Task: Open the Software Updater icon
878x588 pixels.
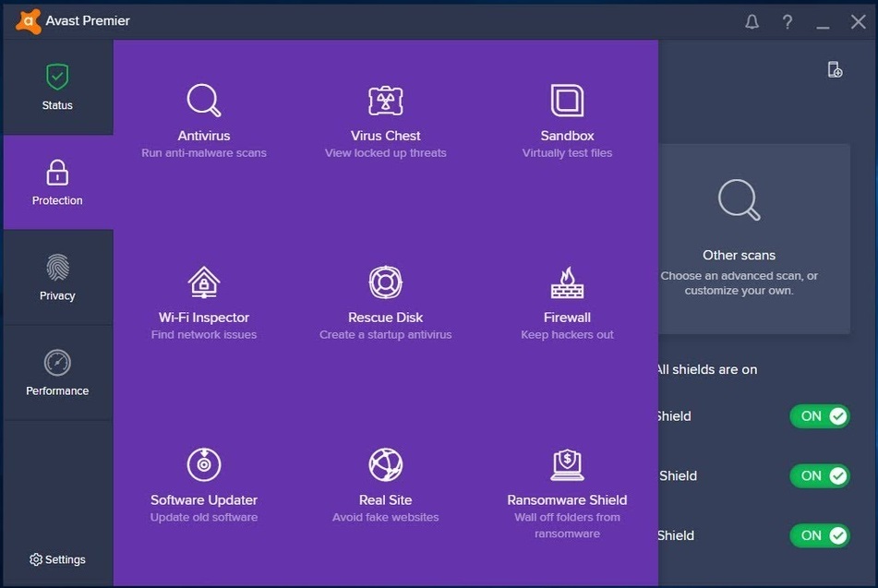Action: pyautogui.click(x=203, y=464)
